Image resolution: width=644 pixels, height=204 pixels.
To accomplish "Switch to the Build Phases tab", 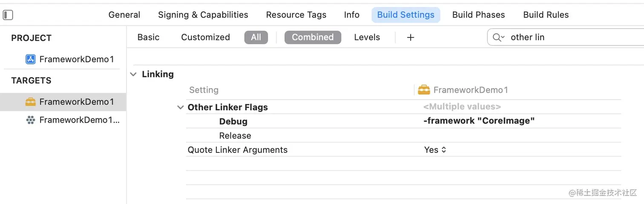I will (478, 15).
